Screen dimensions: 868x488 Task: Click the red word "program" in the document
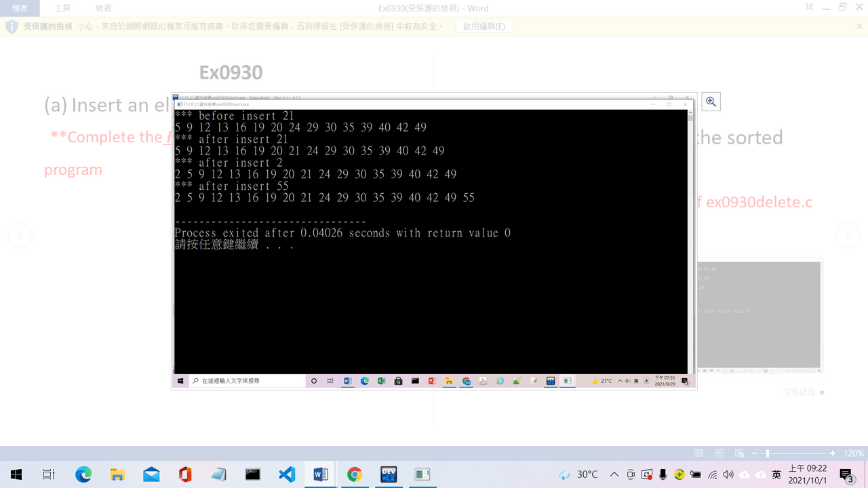coord(73,169)
